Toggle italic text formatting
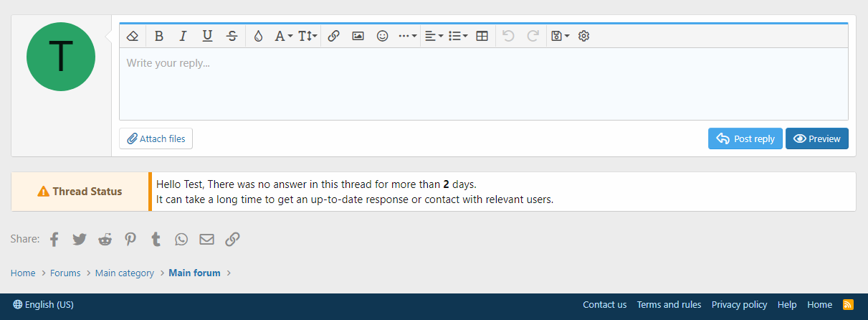The width and height of the screenshot is (868, 320). (x=183, y=36)
